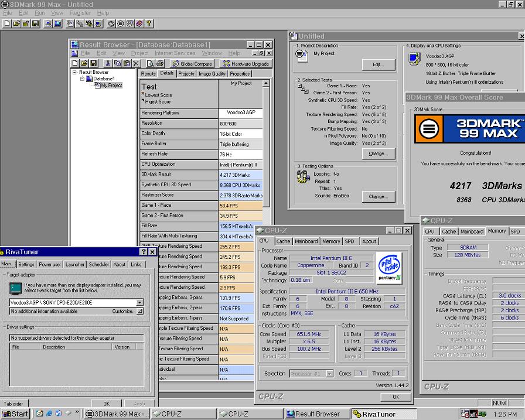Open the Mainboard tab in front CPU-Z window
The width and height of the screenshot is (525, 420).
pyautogui.click(x=306, y=241)
